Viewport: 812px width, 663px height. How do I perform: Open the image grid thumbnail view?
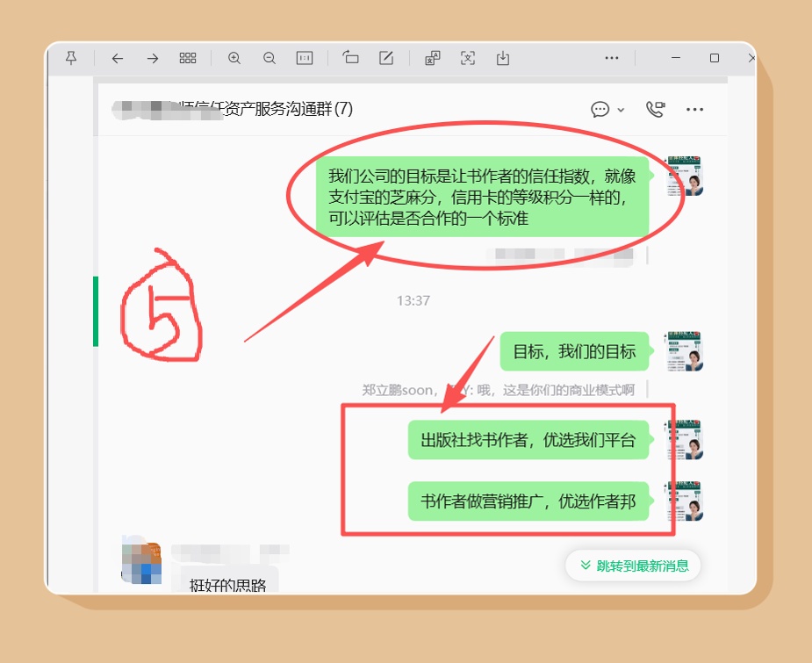pos(188,58)
